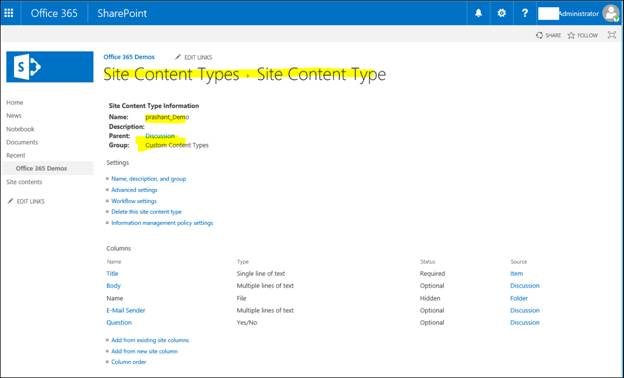Open News in left navigation

pos(14,115)
